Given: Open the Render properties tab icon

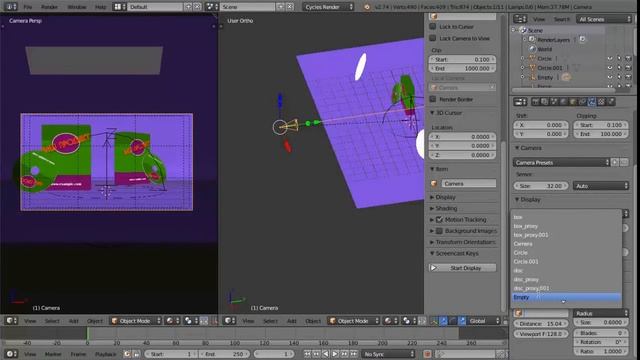Looking at the screenshot, I should [x=535, y=102].
